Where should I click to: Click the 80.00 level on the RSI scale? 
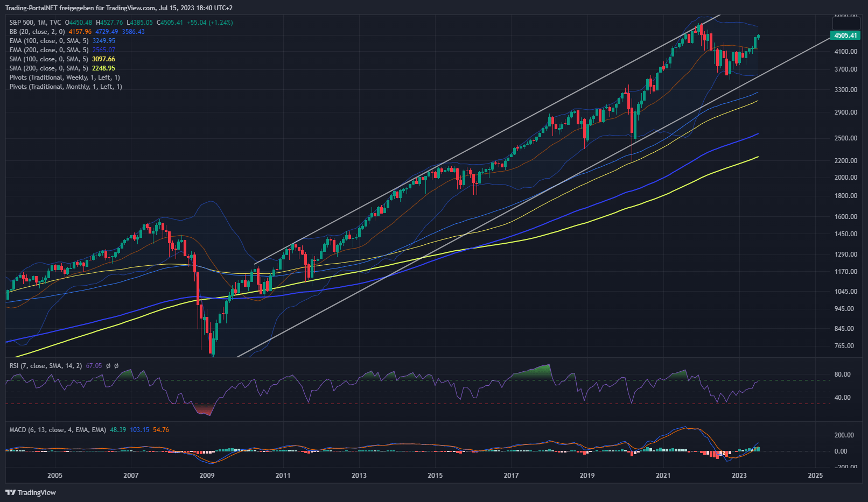click(x=842, y=374)
